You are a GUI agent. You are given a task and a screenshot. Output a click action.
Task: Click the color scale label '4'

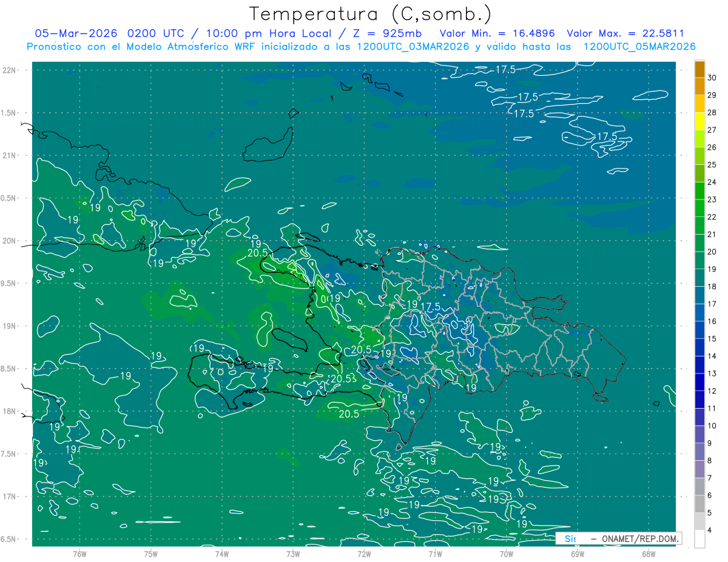click(710, 530)
